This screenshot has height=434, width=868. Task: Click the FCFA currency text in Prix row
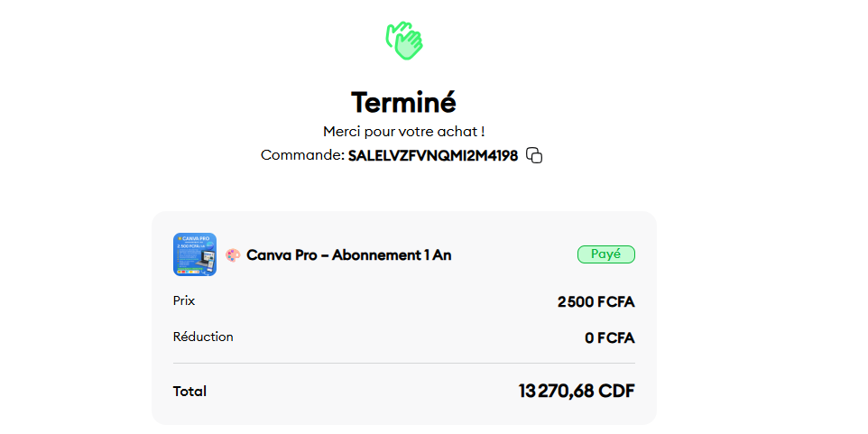[616, 302]
